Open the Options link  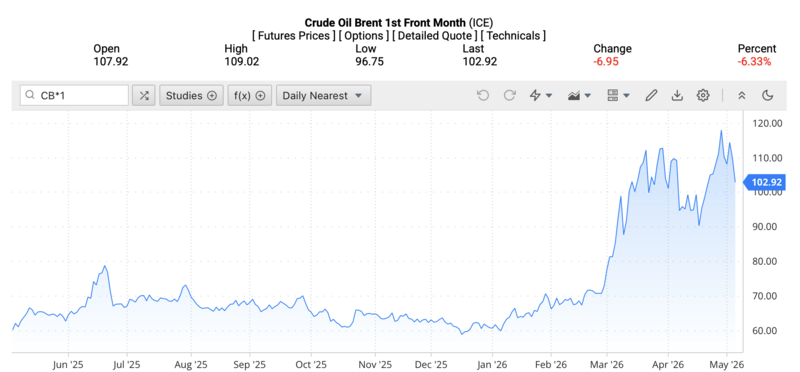click(x=364, y=36)
